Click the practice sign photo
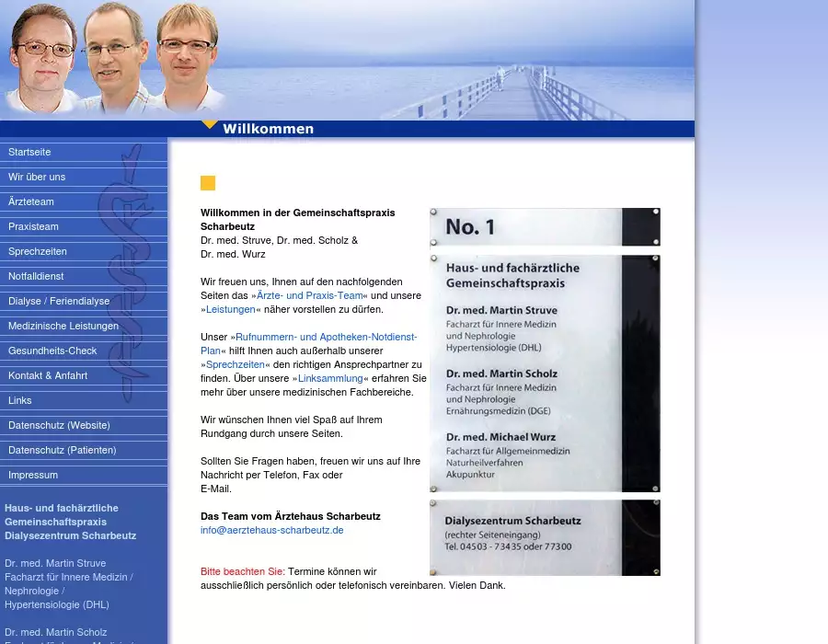Screen dimensions: 828x644 (545, 391)
